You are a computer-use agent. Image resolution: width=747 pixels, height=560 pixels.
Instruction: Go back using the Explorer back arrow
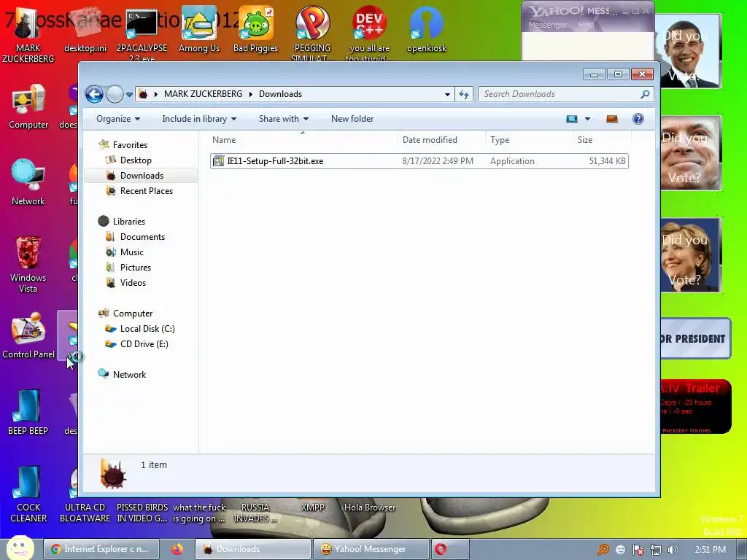tap(94, 94)
